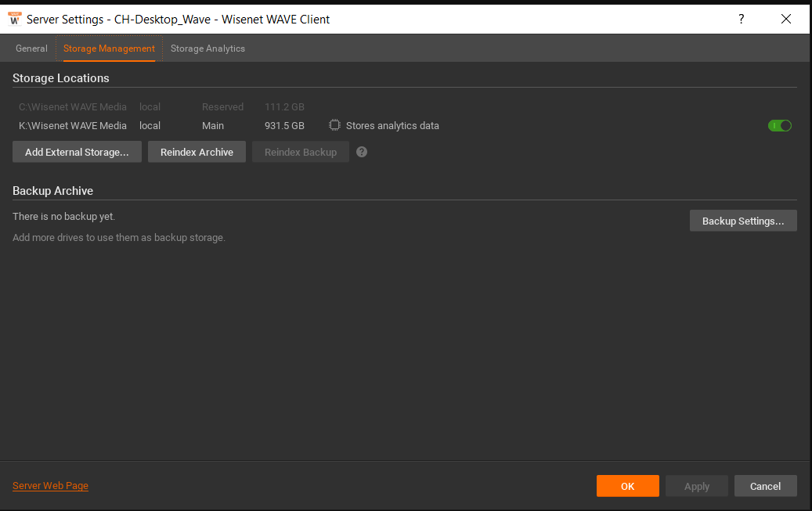Image resolution: width=812 pixels, height=511 pixels.
Task: Open the Server Web Page link
Action: point(50,486)
